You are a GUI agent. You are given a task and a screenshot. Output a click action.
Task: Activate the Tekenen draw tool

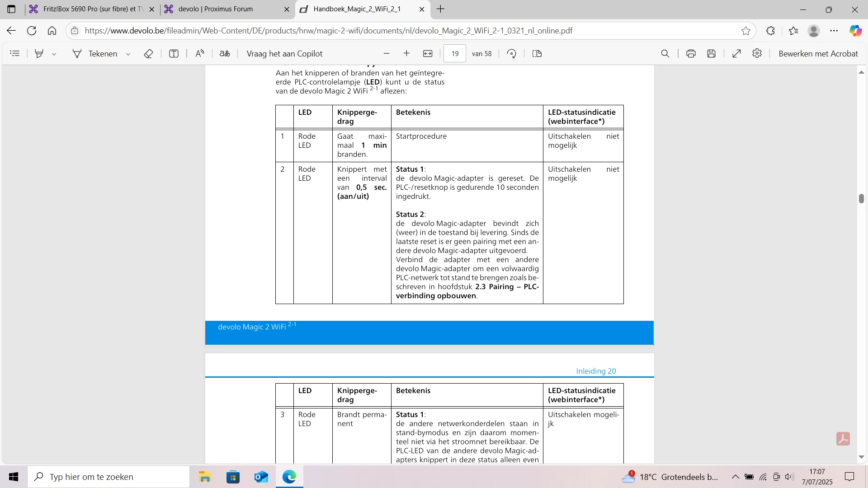(94, 53)
